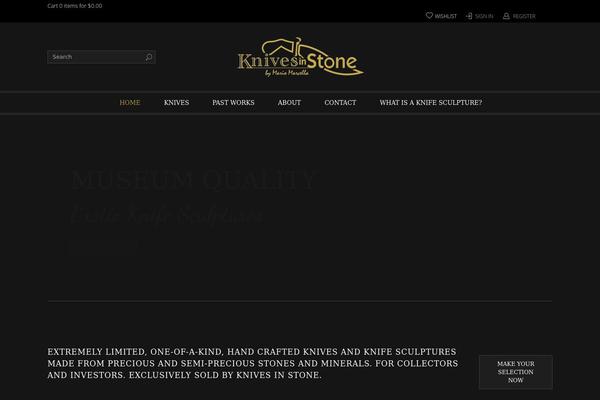
Task: Click the Sign In link text
Action: pyautogui.click(x=484, y=16)
